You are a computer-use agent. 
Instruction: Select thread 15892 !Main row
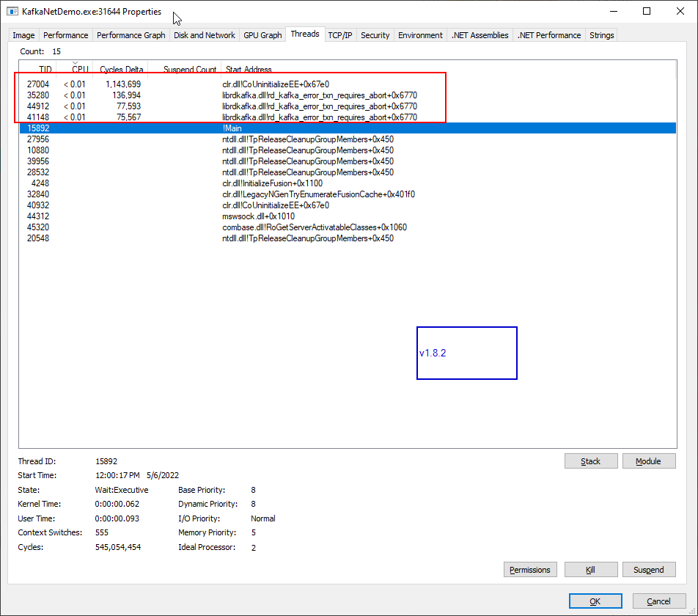coord(348,128)
